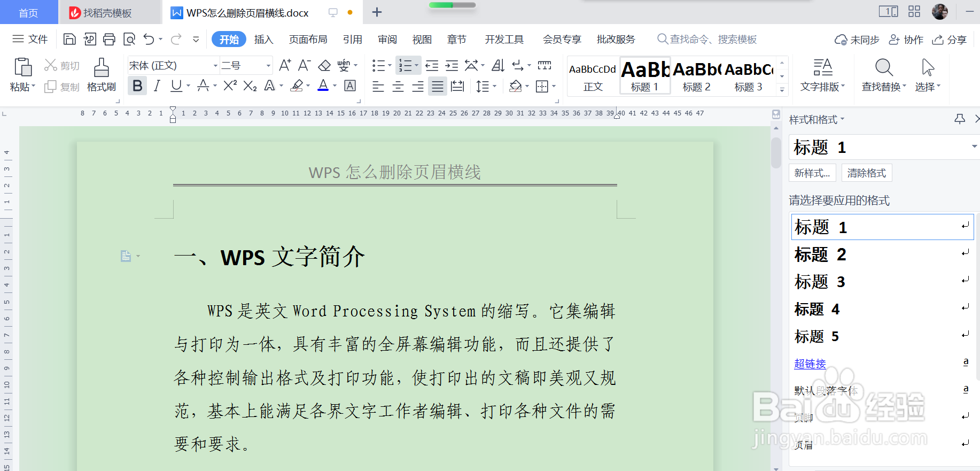
Task: Click distributed alignment icon
Action: 457,86
